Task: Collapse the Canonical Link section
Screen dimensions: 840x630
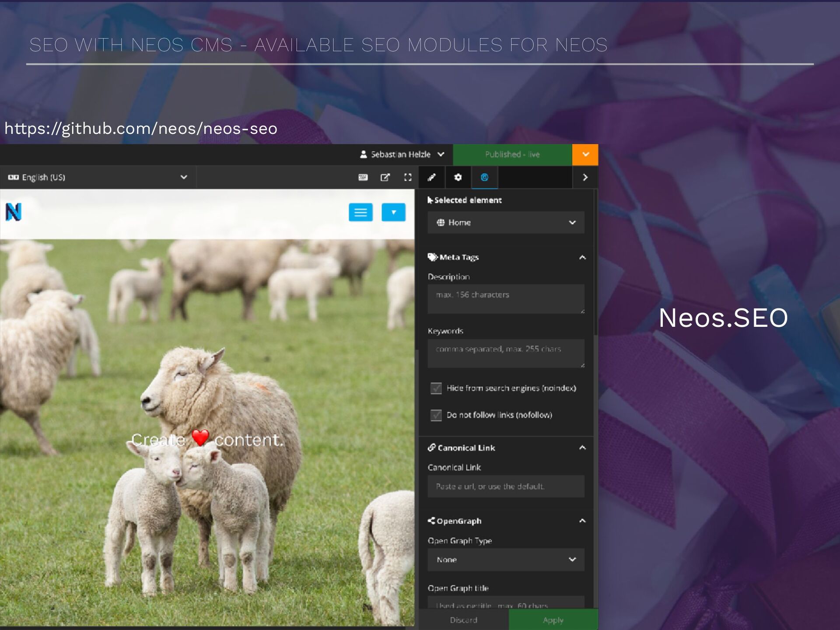Action: point(582,448)
